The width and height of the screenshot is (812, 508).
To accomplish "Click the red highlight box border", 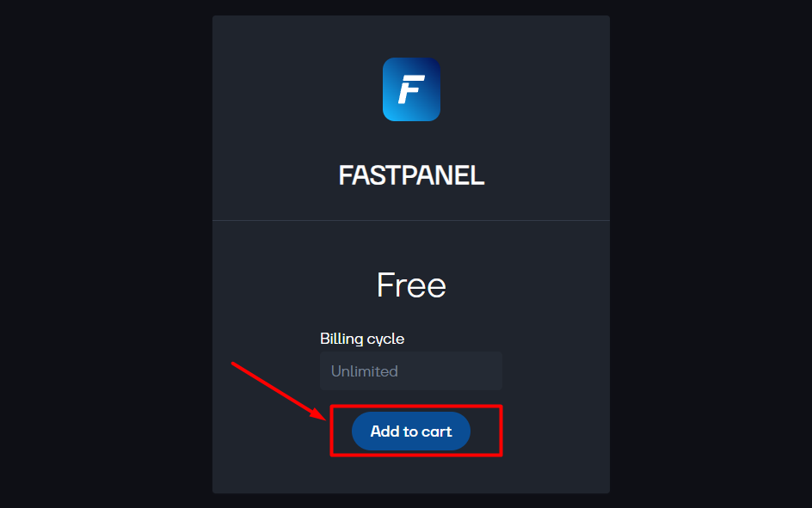I will click(x=416, y=406).
